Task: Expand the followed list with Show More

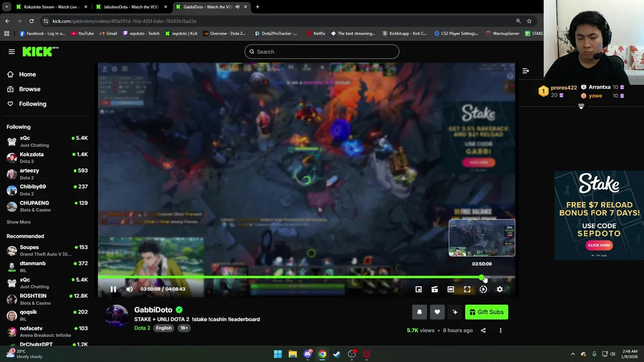Action: click(19, 222)
